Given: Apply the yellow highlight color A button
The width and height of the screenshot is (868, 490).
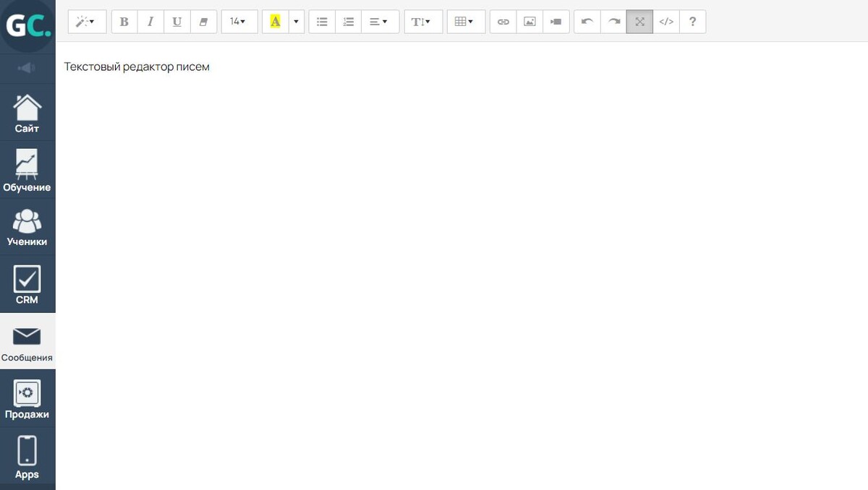Looking at the screenshot, I should 275,22.
